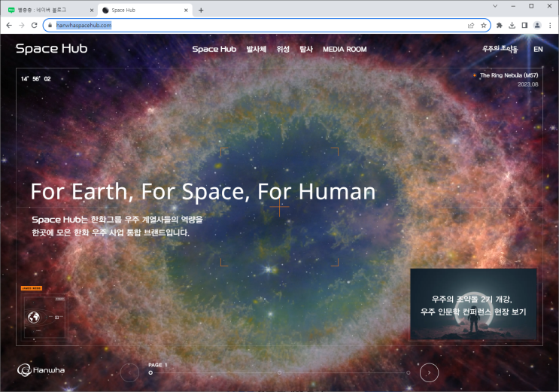Select the first page indicator dot
This screenshot has width=559, height=392.
click(150, 372)
